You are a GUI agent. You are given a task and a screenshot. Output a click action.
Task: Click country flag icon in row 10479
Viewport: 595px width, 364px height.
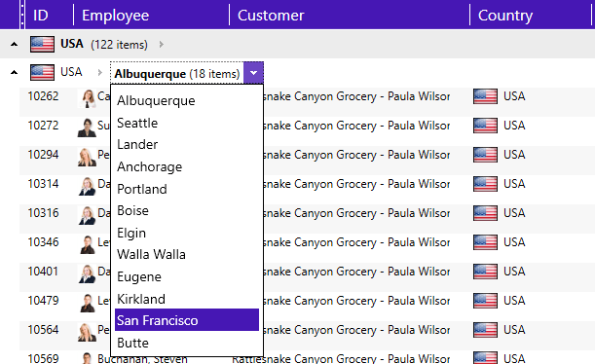pos(485,301)
